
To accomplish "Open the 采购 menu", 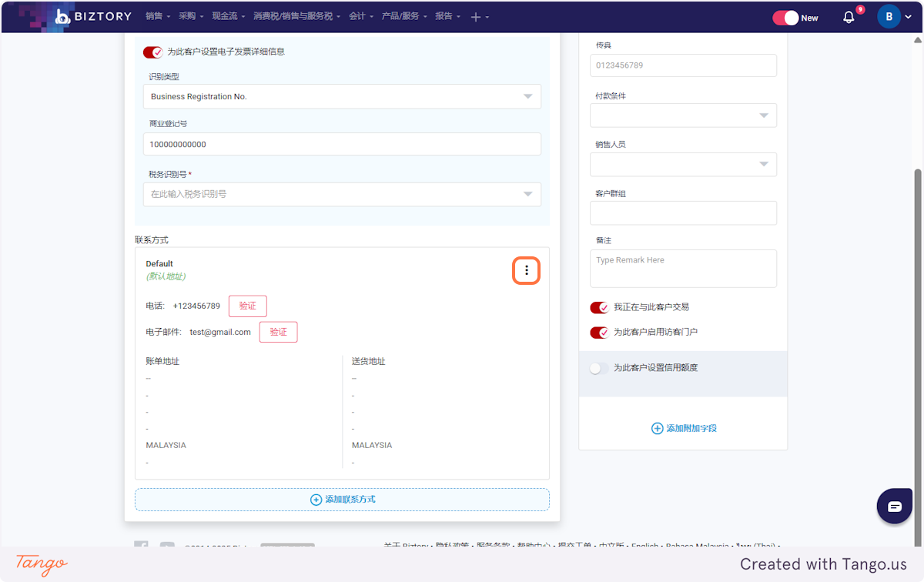I will pos(191,16).
